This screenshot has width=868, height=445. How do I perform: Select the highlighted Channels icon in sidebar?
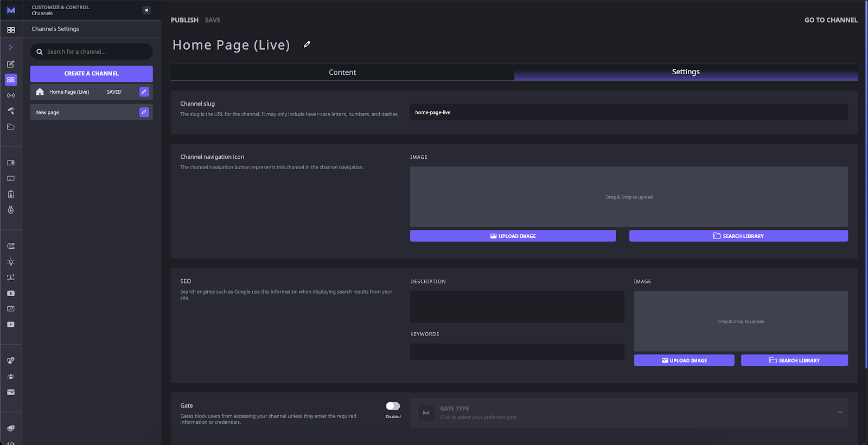(11, 80)
